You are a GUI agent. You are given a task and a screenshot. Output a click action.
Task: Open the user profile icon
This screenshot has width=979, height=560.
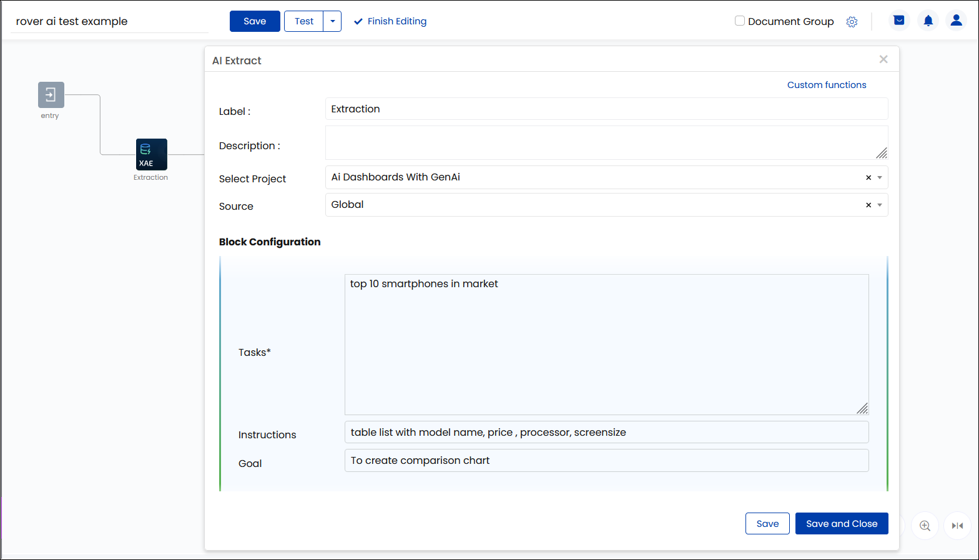(x=956, y=21)
